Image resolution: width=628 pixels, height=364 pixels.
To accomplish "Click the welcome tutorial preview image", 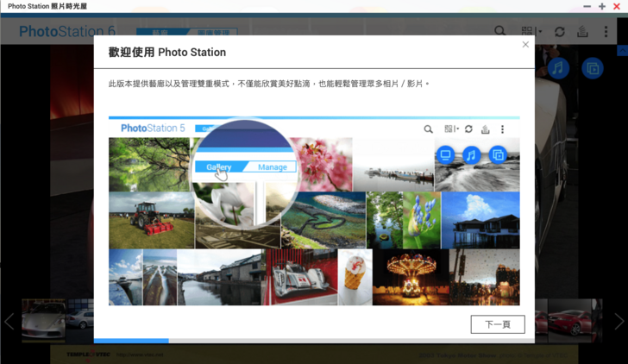I will click(x=314, y=211).
